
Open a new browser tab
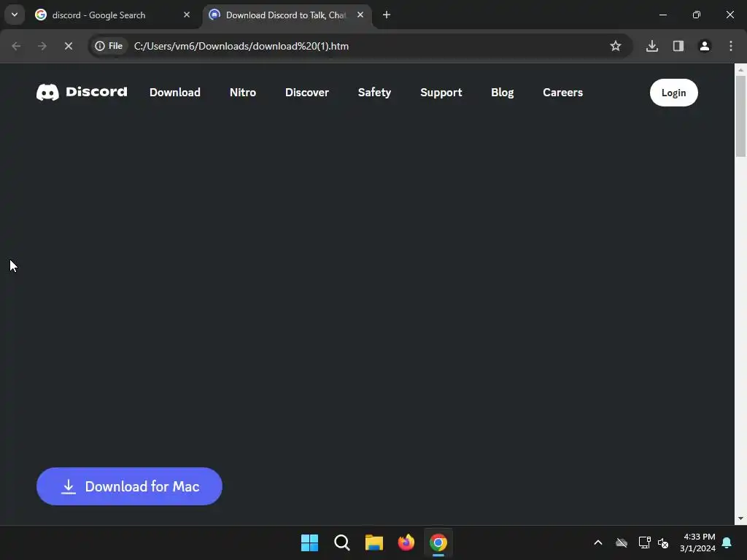tap(387, 15)
